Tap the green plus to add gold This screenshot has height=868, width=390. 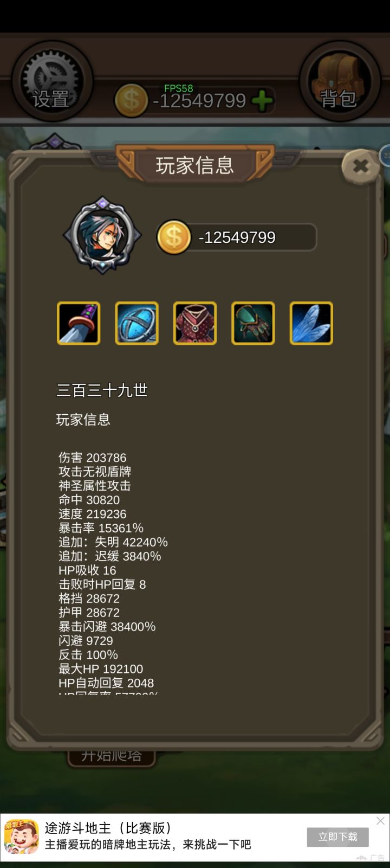262,101
